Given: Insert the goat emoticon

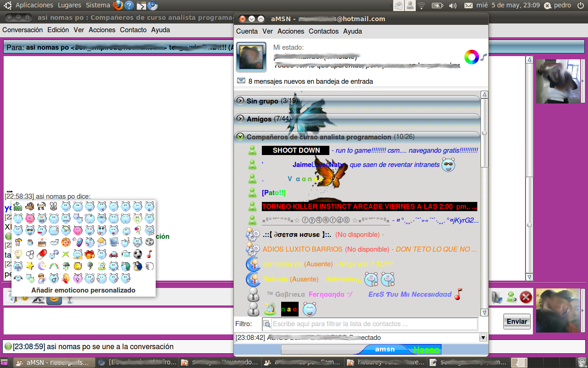Looking at the screenshot, I should [42, 207].
